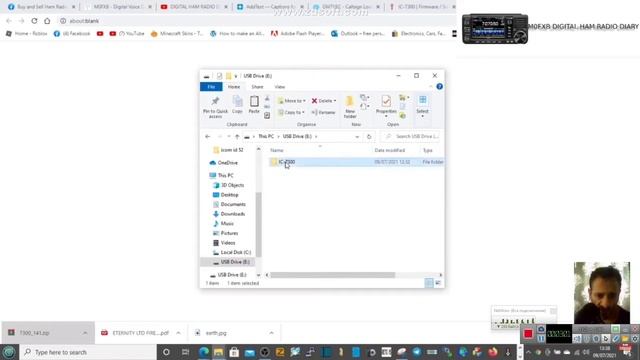Image resolution: width=640 pixels, height=360 pixels.
Task: Open Explorer help question mark
Action: (x=440, y=87)
